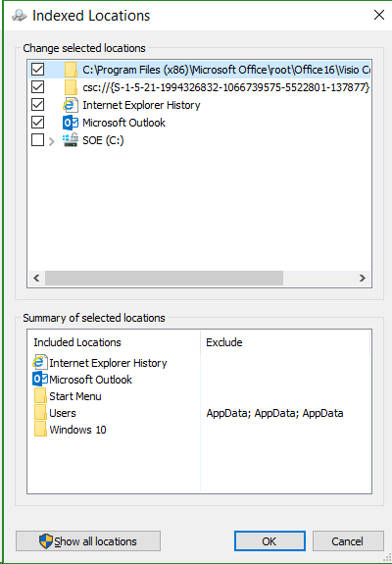Screen dimensions: 392x564
Task: Click the horizontal scrollbar thumb
Action: coord(164,278)
